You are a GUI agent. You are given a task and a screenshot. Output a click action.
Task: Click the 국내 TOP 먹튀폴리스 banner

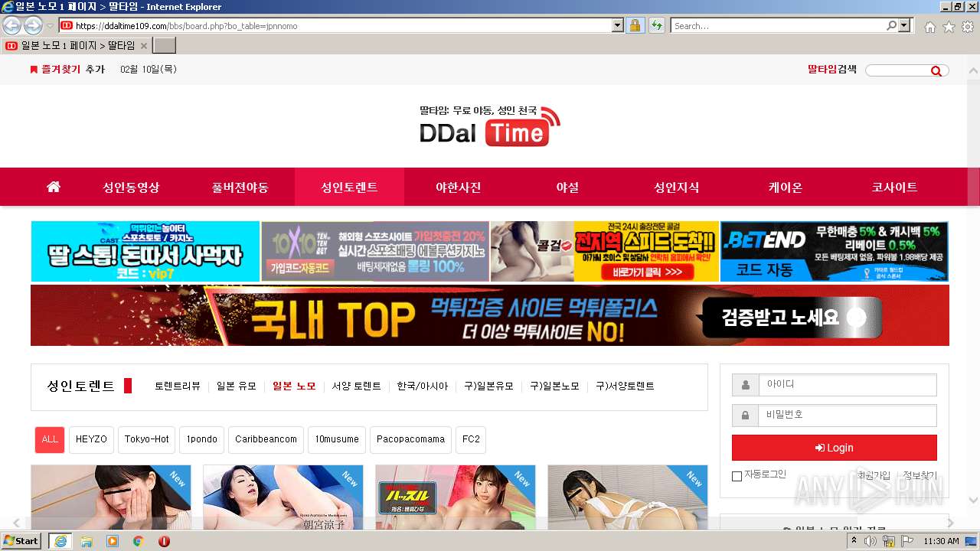pos(490,315)
